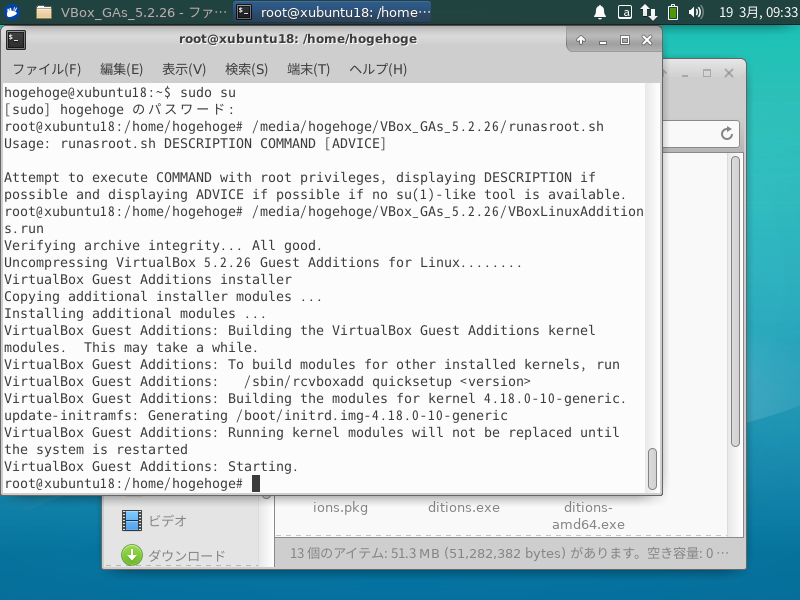Click the terminal vertical scrollbar handle
Image resolution: width=800 pixels, height=600 pixels.
pyautogui.click(x=652, y=469)
